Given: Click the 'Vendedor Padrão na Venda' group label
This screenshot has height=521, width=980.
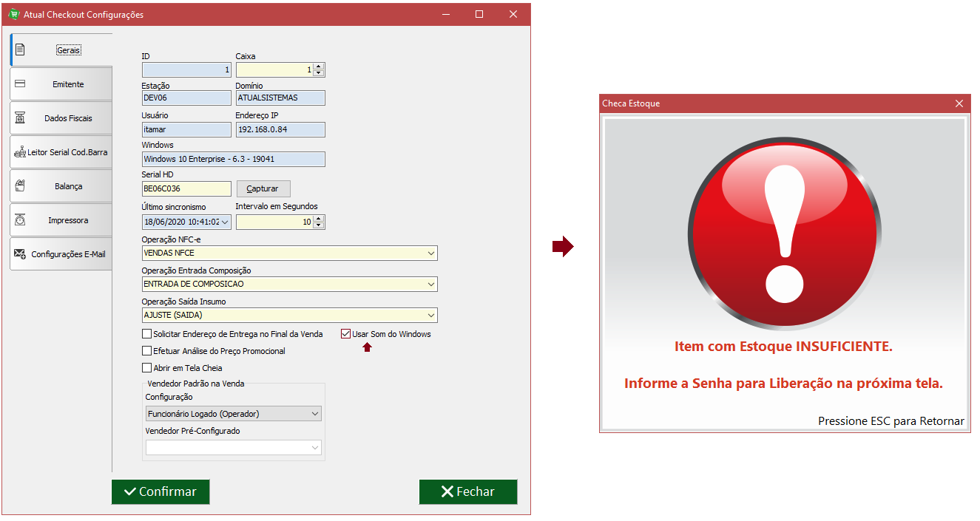Looking at the screenshot, I should [x=196, y=384].
